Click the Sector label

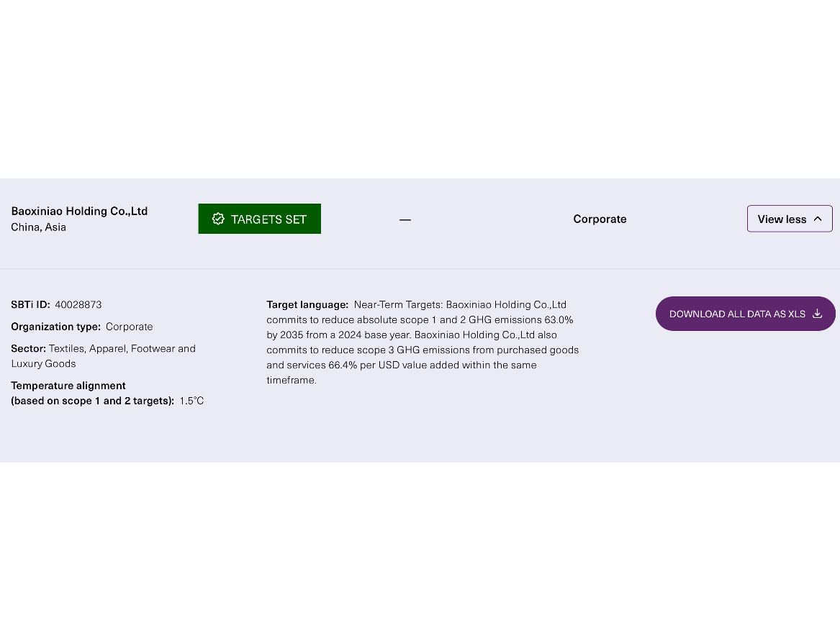pos(28,349)
